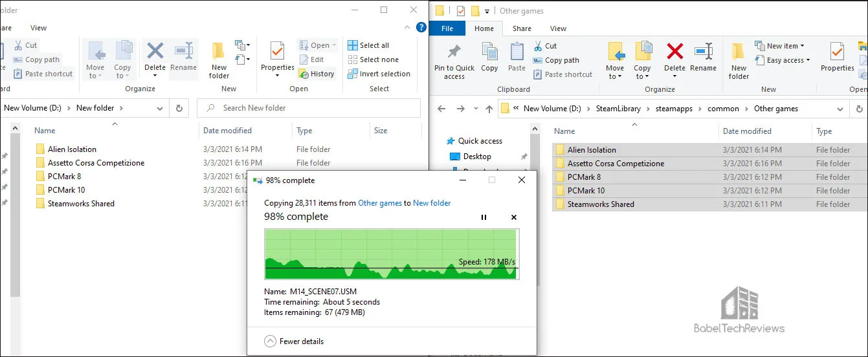Sort by Date modified in right window

(747, 131)
